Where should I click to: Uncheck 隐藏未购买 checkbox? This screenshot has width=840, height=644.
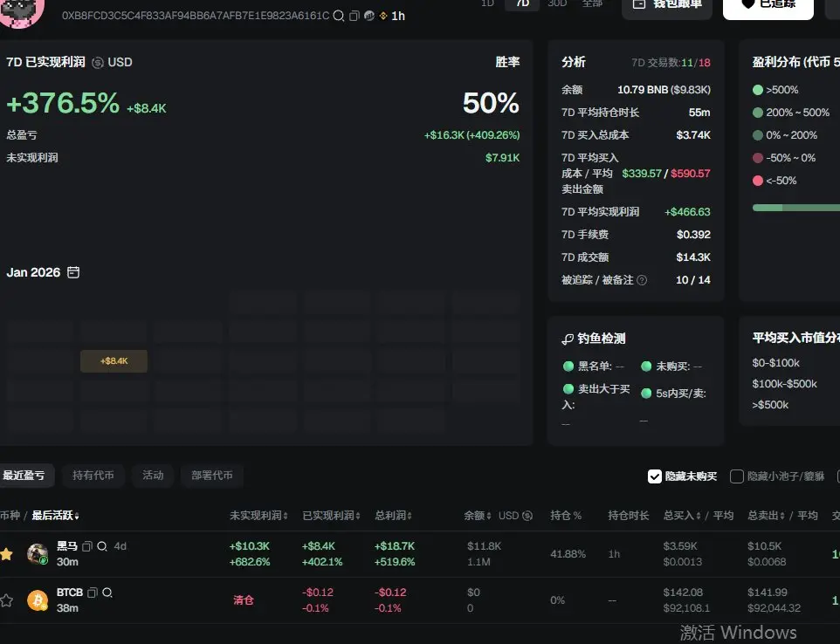pyautogui.click(x=655, y=476)
